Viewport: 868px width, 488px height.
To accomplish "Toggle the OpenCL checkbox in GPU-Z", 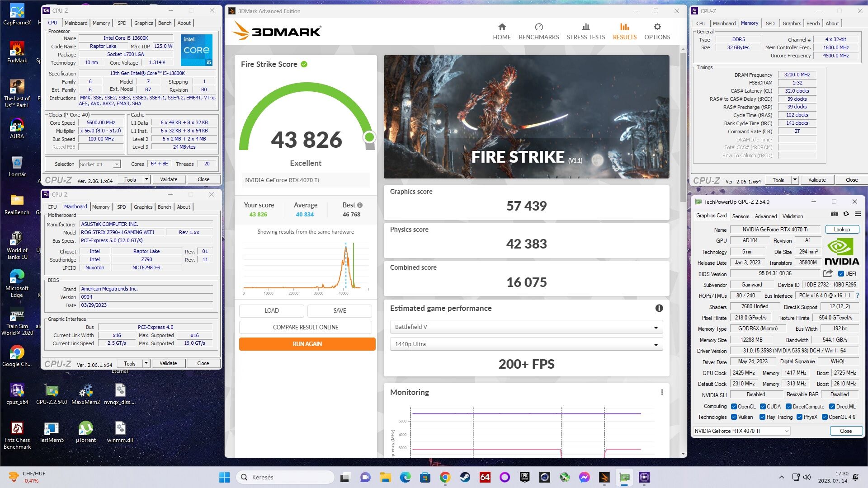I will 734,406.
